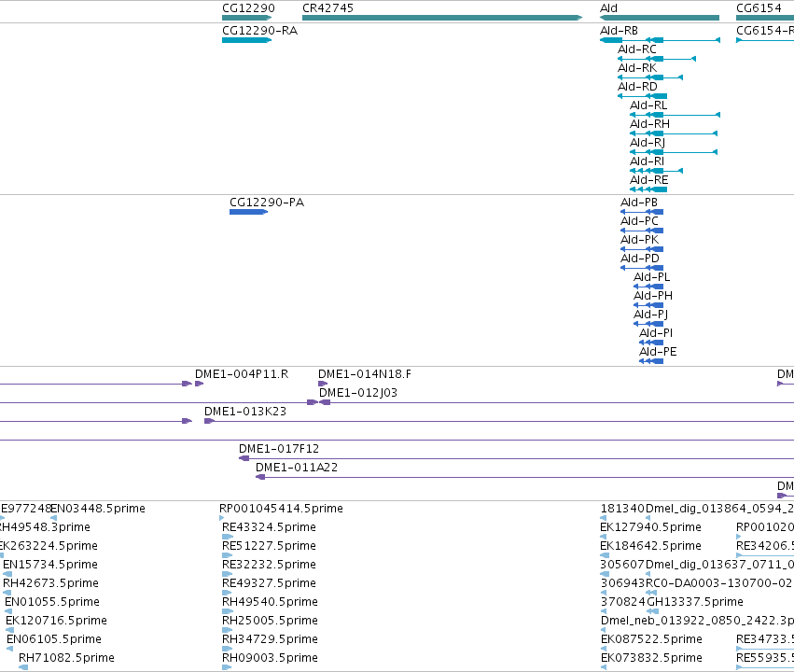The image size is (794, 672).
Task: Click EST RH34729.5prime
Action: [227, 649]
